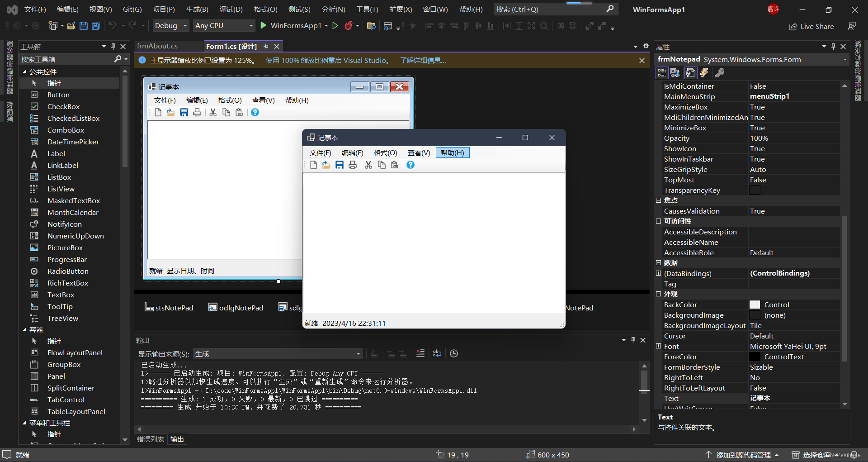Pin the Properties panel
The height and width of the screenshot is (462, 868).
point(833,47)
